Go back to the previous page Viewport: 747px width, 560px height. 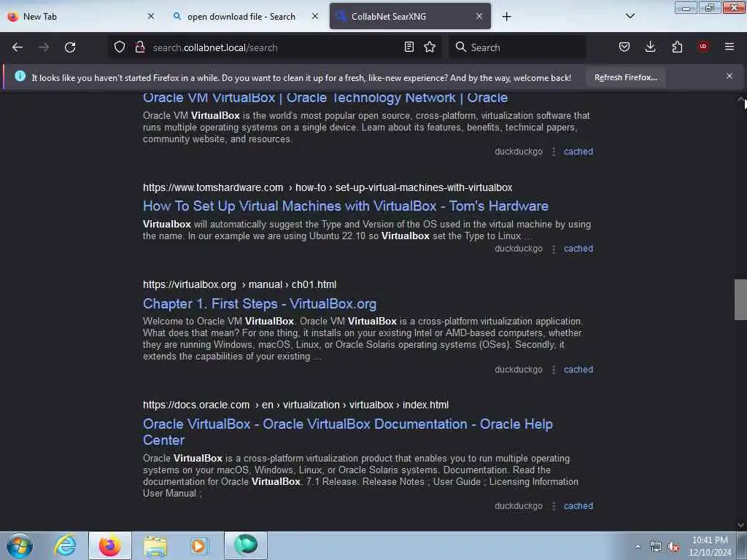(x=18, y=47)
